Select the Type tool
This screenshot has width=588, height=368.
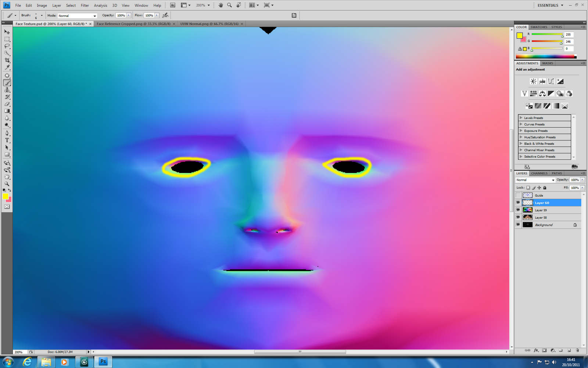[7, 140]
